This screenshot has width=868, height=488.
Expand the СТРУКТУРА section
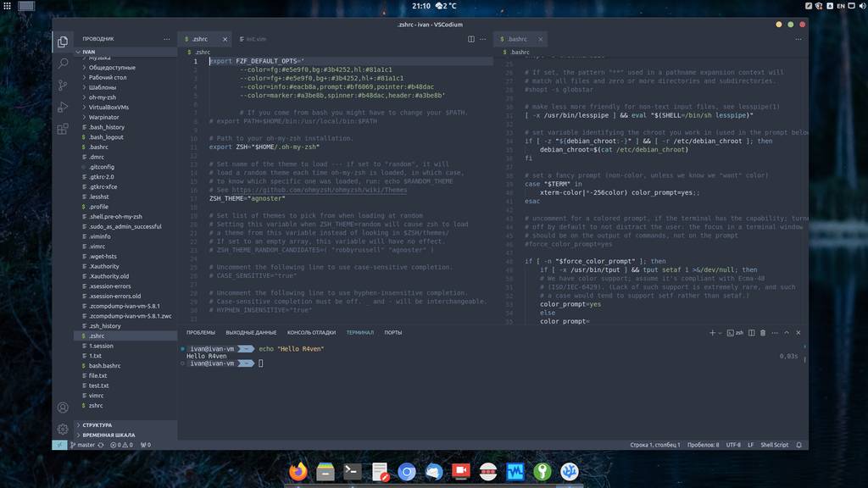[97, 424]
